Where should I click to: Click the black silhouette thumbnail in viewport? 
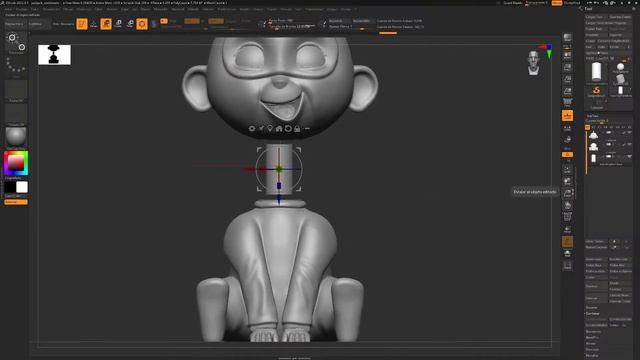pyautogui.click(x=54, y=55)
